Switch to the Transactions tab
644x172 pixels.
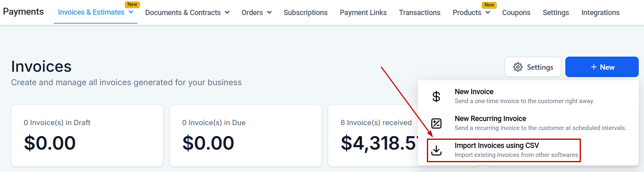click(x=420, y=13)
